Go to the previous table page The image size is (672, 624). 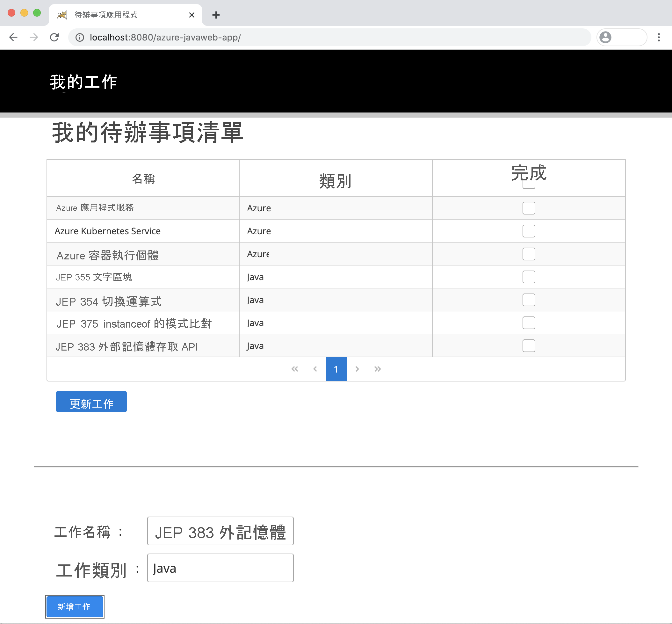315,369
